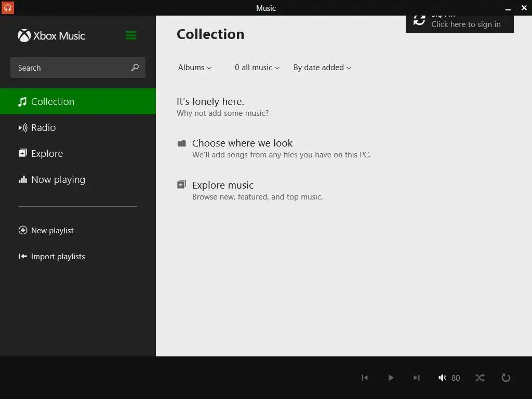Click the Xbox Music logo

pyautogui.click(x=51, y=36)
